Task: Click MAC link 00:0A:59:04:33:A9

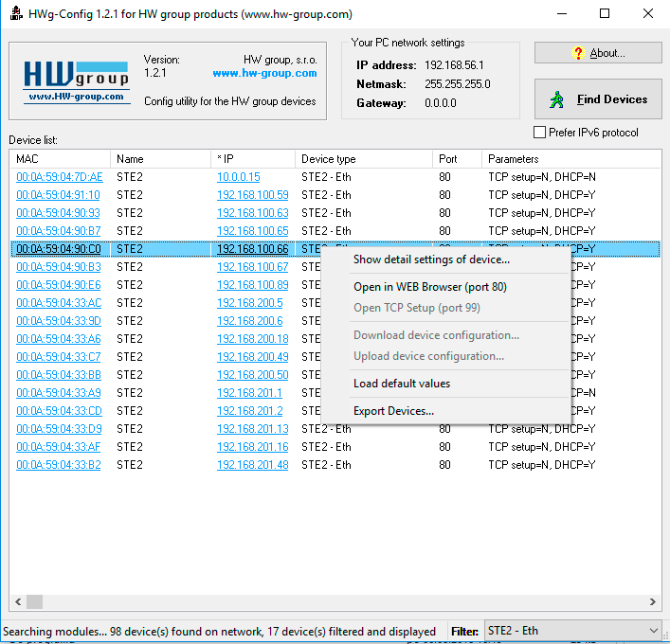Action: tap(59, 392)
